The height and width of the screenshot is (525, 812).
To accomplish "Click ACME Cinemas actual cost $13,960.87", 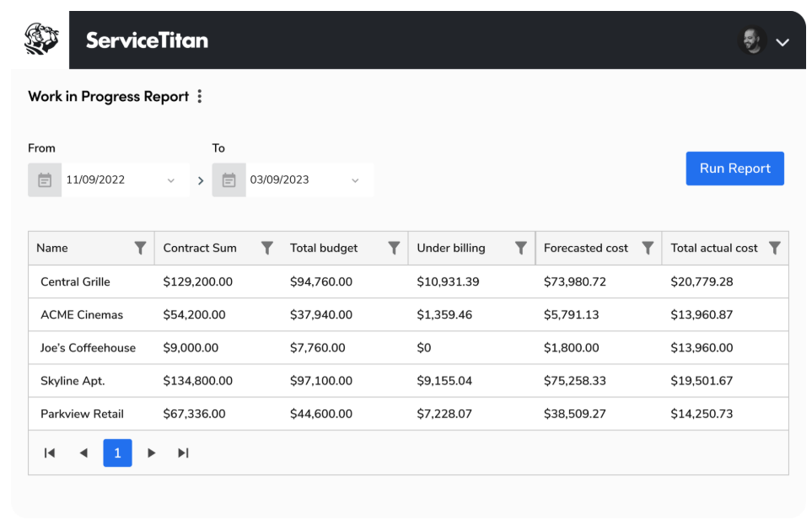I will [x=702, y=315].
